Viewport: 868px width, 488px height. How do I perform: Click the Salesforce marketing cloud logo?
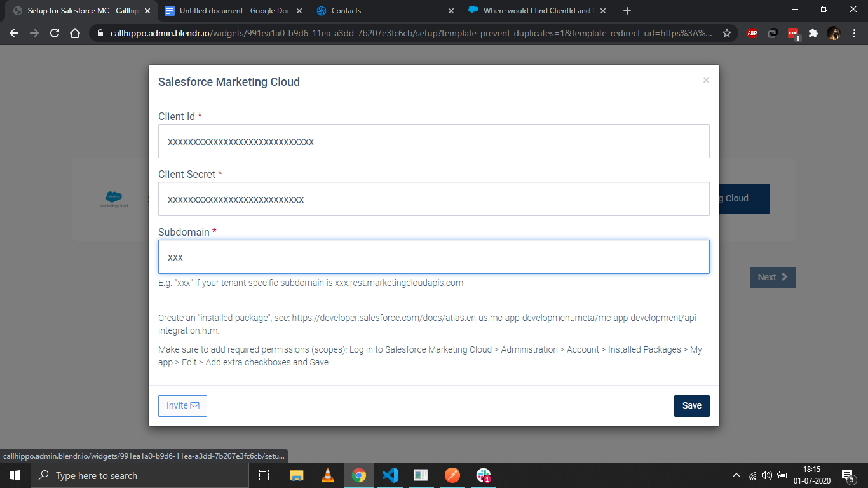pos(114,200)
